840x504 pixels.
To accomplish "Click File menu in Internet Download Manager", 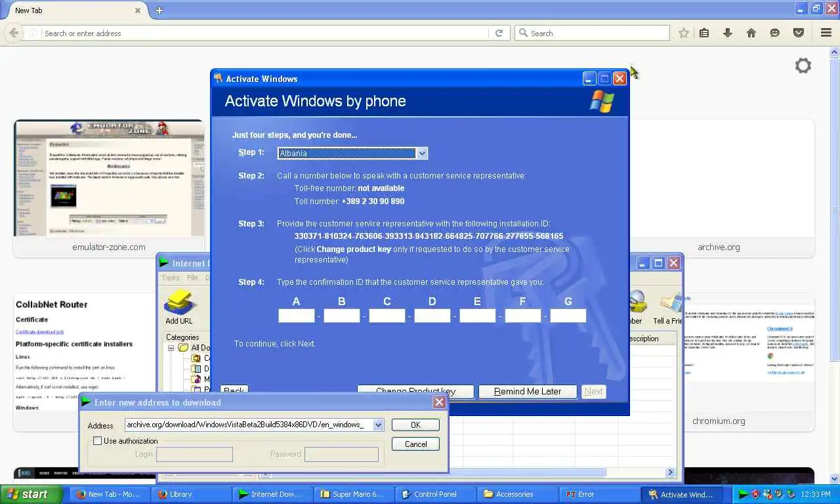I will point(192,278).
